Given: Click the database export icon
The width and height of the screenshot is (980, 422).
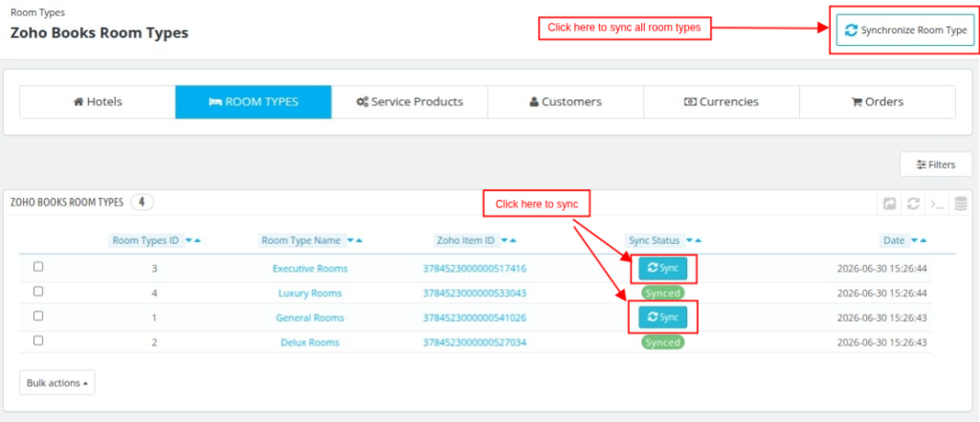Looking at the screenshot, I should point(961,204).
